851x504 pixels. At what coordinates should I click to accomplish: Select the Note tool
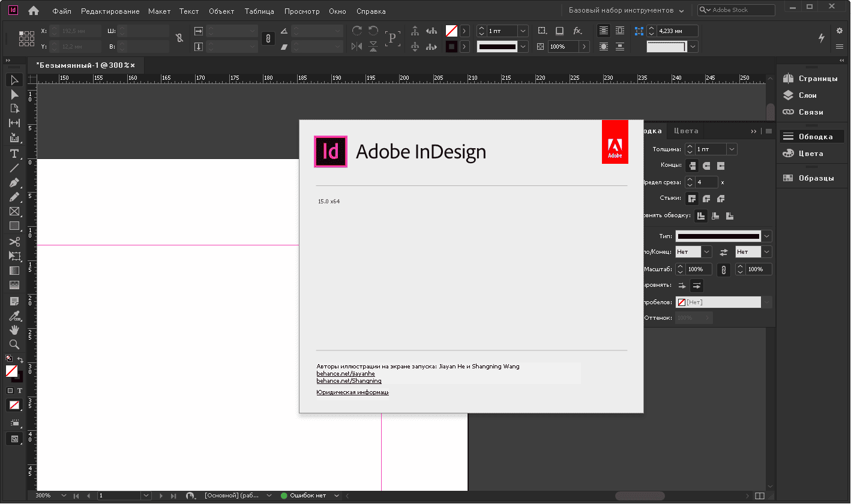click(14, 301)
